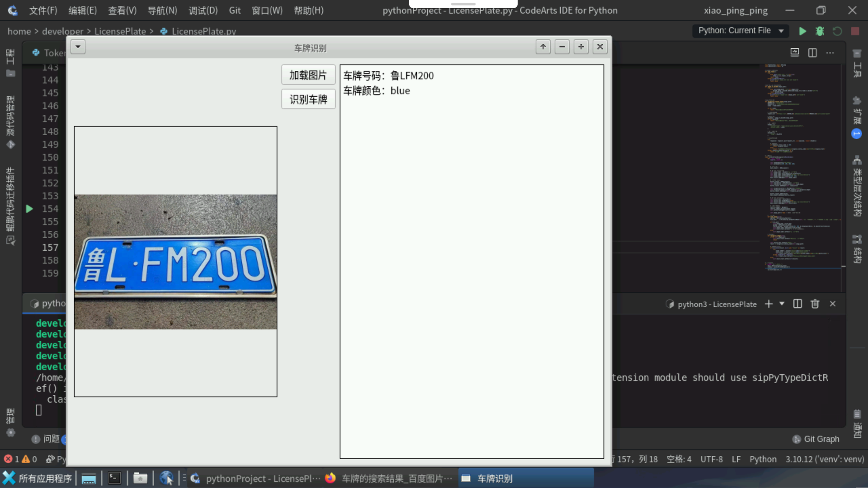The height and width of the screenshot is (488, 868).
Task: Start debugging with the bug icon
Action: (820, 31)
